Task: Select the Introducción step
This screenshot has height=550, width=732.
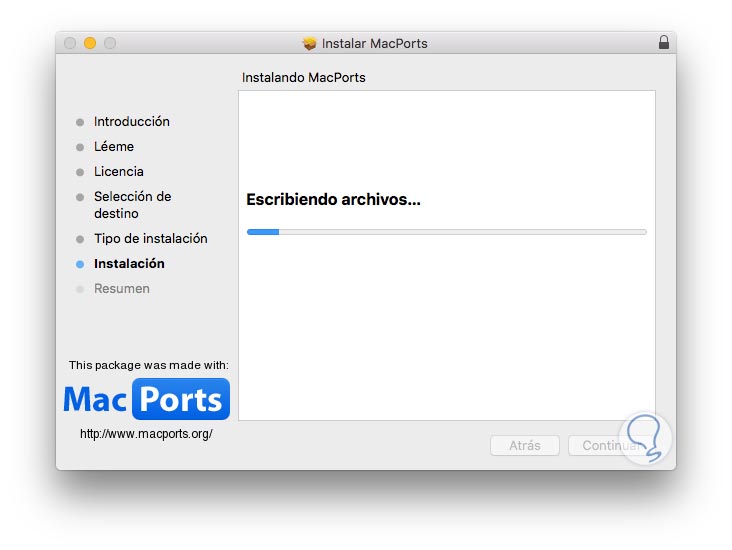Action: pos(132,121)
